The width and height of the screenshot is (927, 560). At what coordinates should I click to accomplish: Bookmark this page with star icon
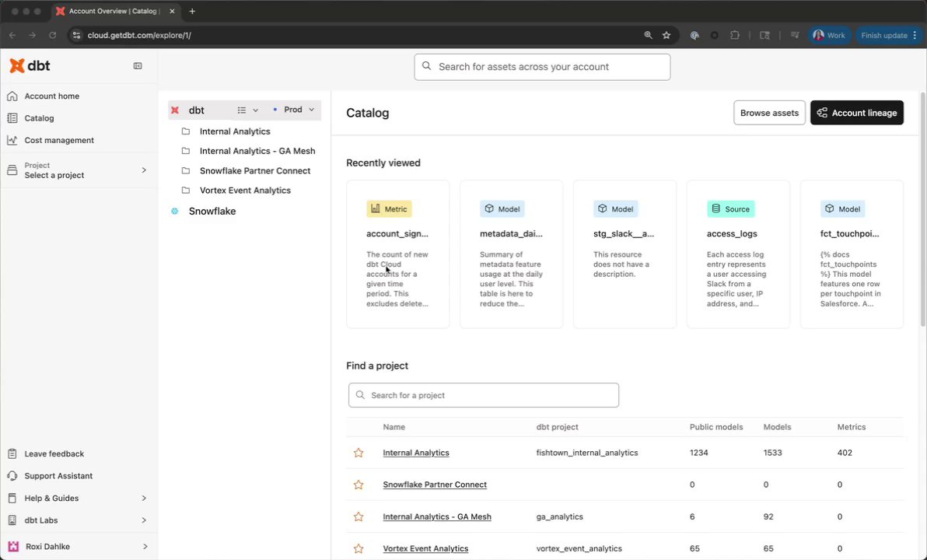tap(666, 35)
